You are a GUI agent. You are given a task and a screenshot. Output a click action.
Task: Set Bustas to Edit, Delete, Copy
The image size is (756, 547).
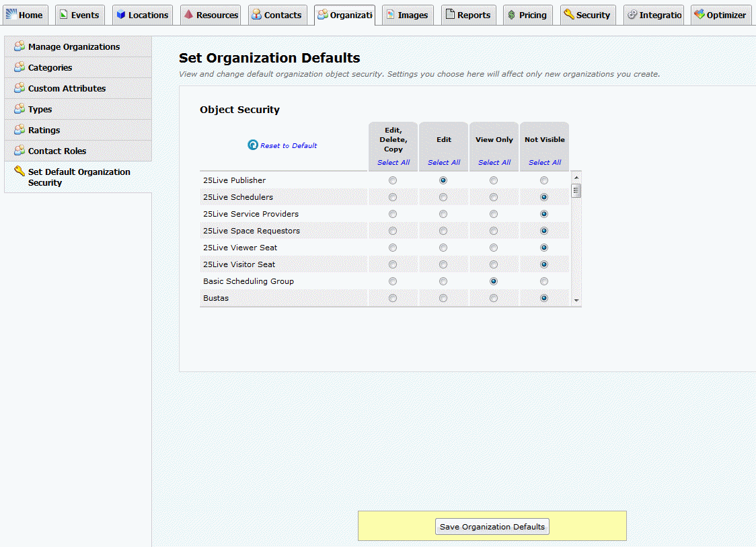(x=393, y=298)
